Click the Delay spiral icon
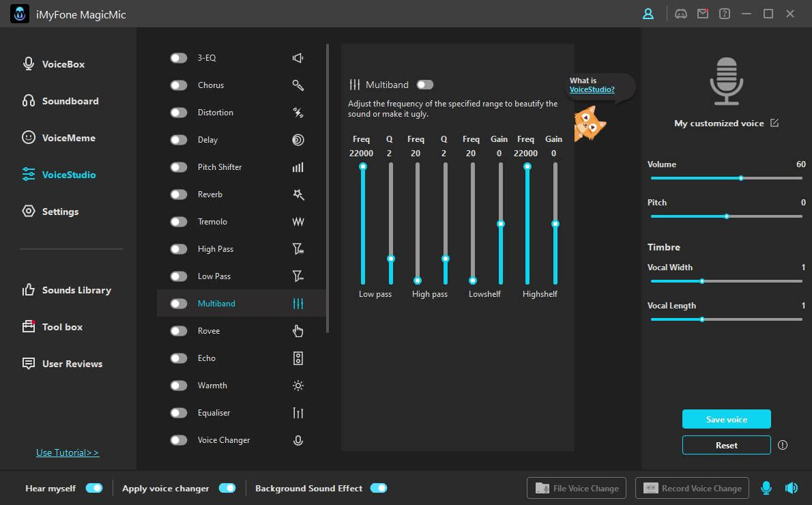 pyautogui.click(x=298, y=140)
